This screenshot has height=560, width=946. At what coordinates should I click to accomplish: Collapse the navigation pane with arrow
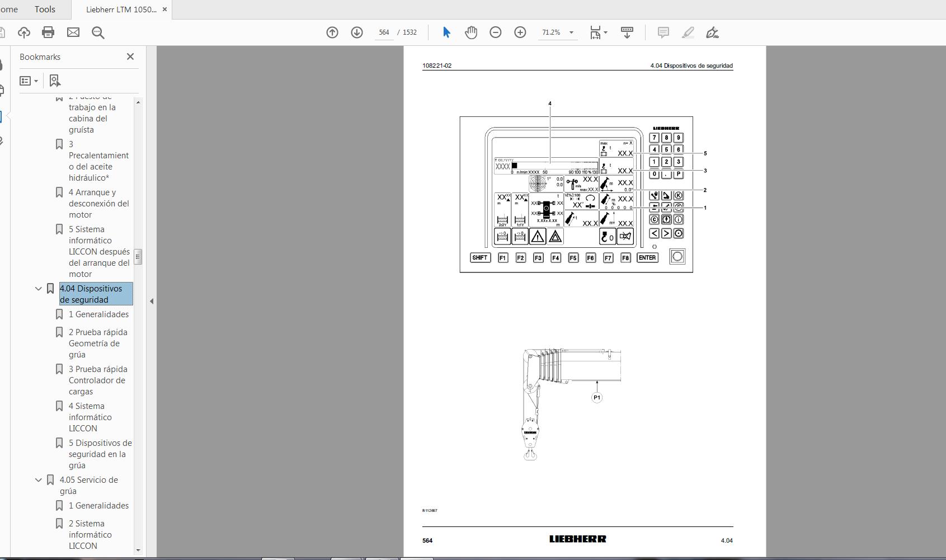(x=152, y=301)
